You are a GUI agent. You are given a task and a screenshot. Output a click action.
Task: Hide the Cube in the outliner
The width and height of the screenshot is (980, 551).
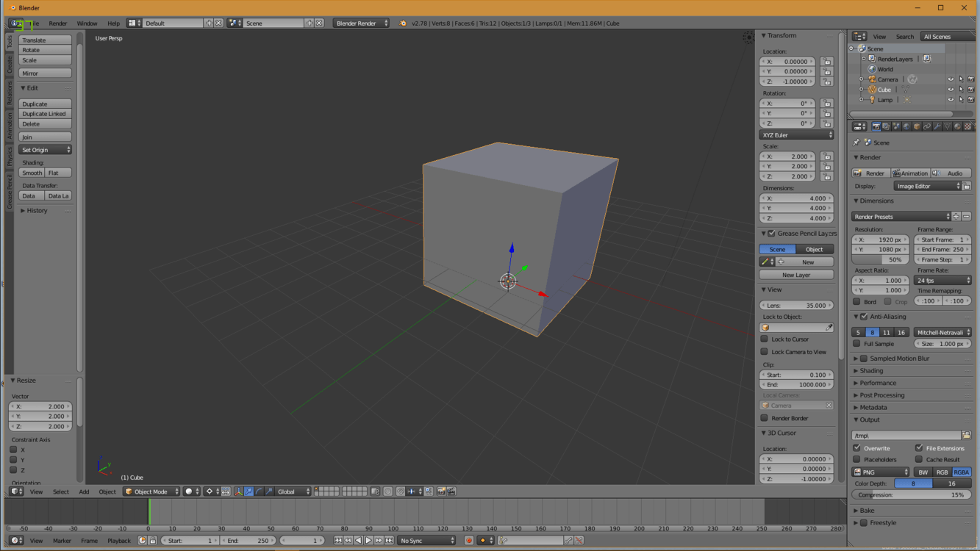pyautogui.click(x=950, y=90)
